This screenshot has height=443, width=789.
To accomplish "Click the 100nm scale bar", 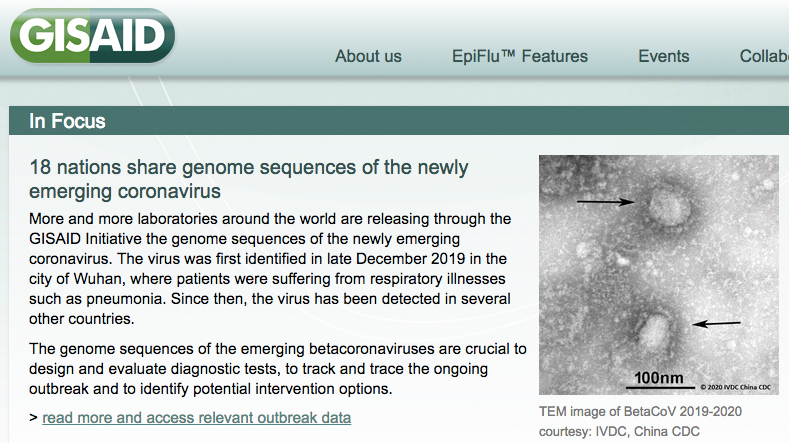I will pos(657,379).
